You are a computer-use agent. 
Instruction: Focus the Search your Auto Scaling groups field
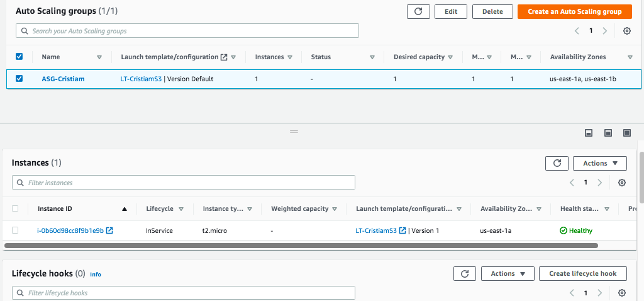[x=187, y=30]
